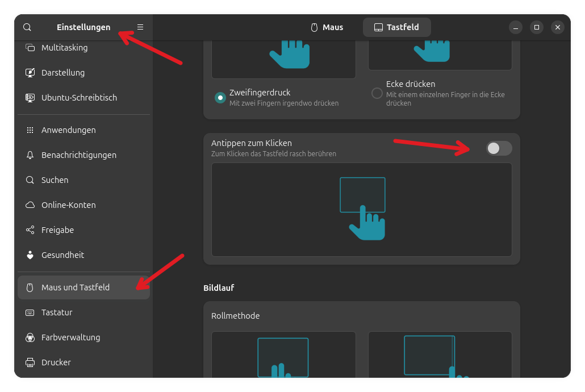Open Online-Konten settings
Image resolution: width=585 pixels, height=392 pixels.
coord(83,205)
